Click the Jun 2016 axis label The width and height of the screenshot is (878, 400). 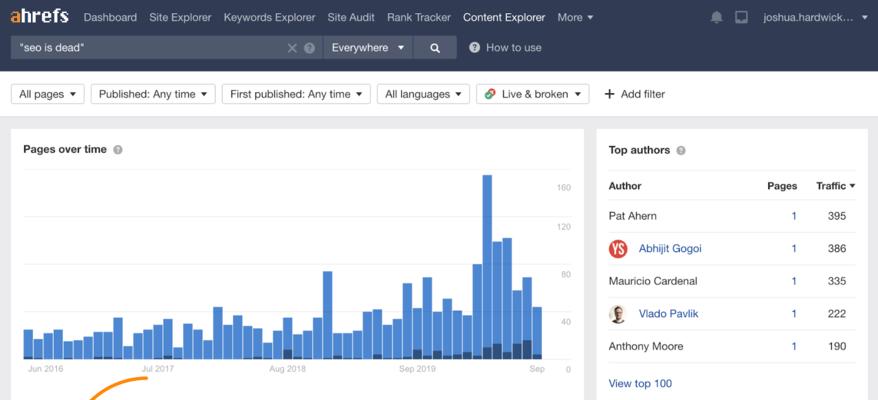45,369
